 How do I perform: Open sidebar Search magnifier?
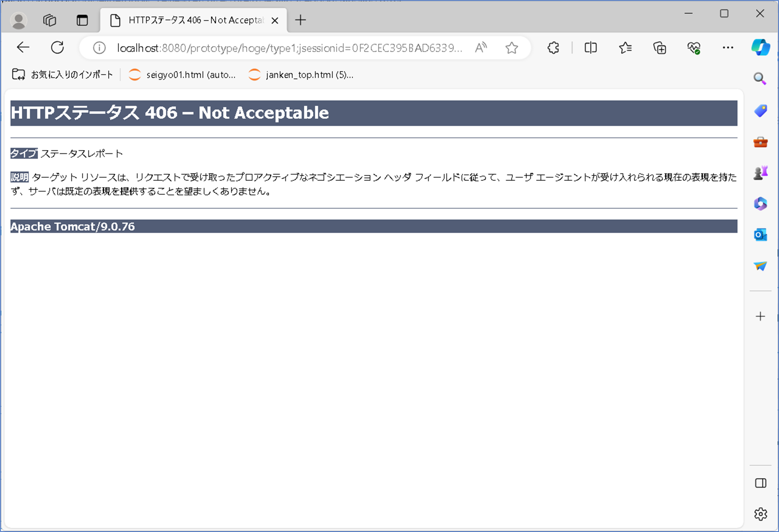(x=760, y=79)
